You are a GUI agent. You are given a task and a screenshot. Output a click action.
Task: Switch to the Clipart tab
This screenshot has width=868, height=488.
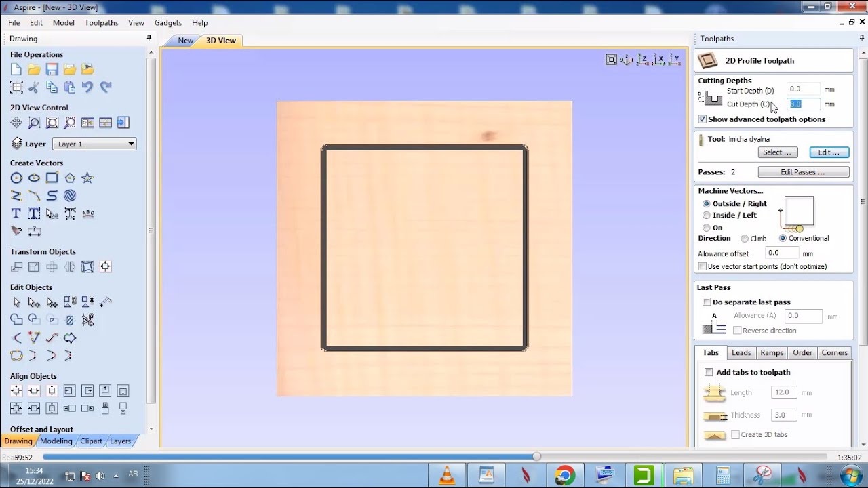[91, 441]
